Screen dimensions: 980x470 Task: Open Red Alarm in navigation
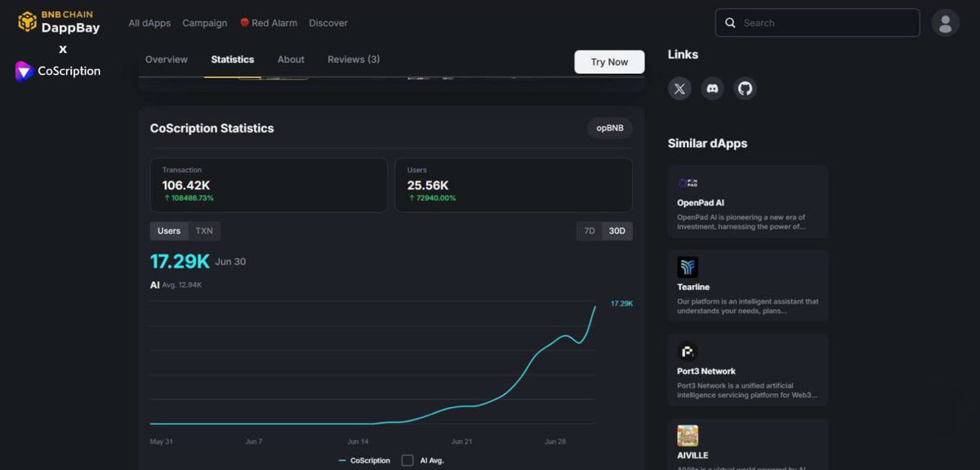point(274,23)
